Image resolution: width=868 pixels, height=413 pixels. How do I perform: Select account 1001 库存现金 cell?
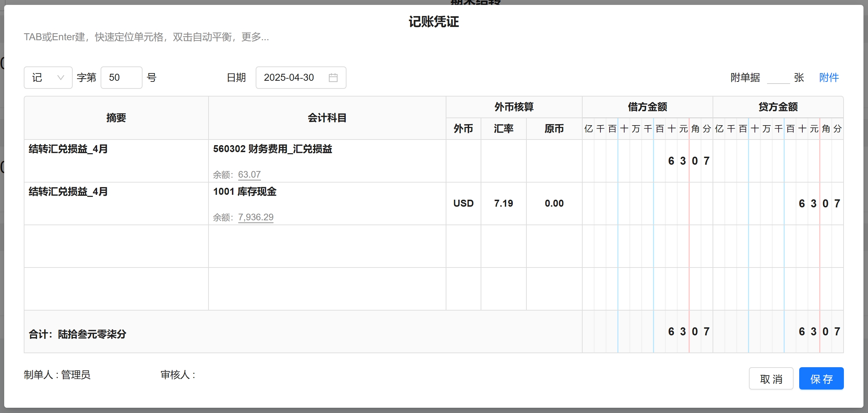point(245,192)
